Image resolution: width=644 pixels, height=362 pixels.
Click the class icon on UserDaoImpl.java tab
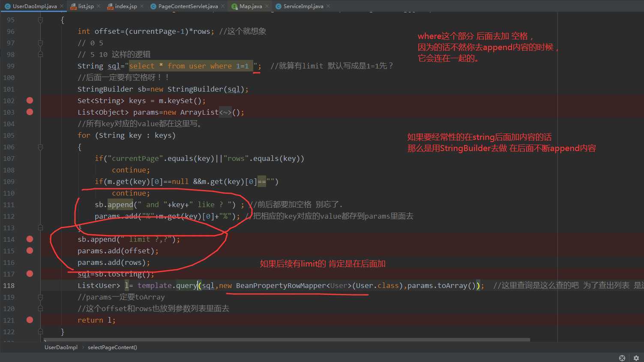[x=8, y=6]
